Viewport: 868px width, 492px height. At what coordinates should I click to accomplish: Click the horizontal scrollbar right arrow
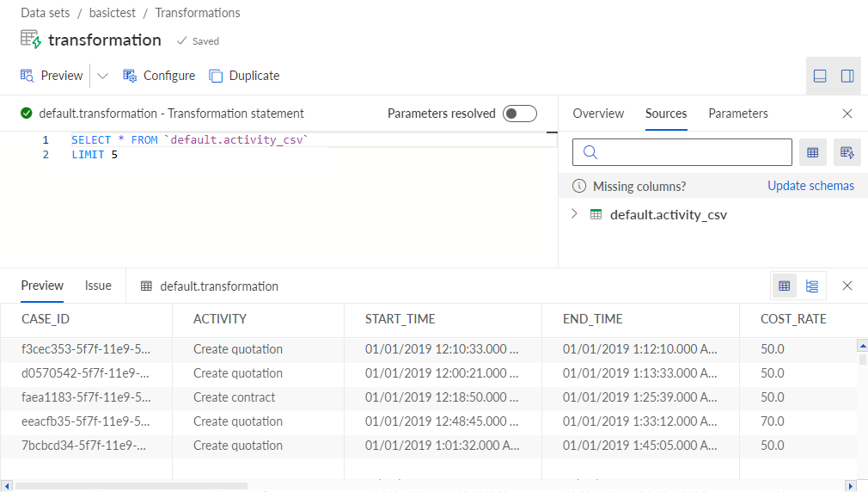pyautogui.click(x=852, y=486)
